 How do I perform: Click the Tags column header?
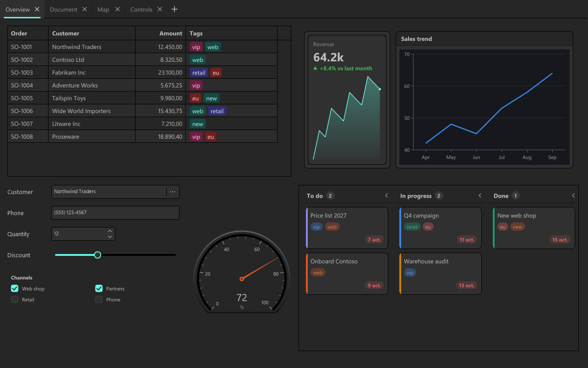tap(231, 33)
